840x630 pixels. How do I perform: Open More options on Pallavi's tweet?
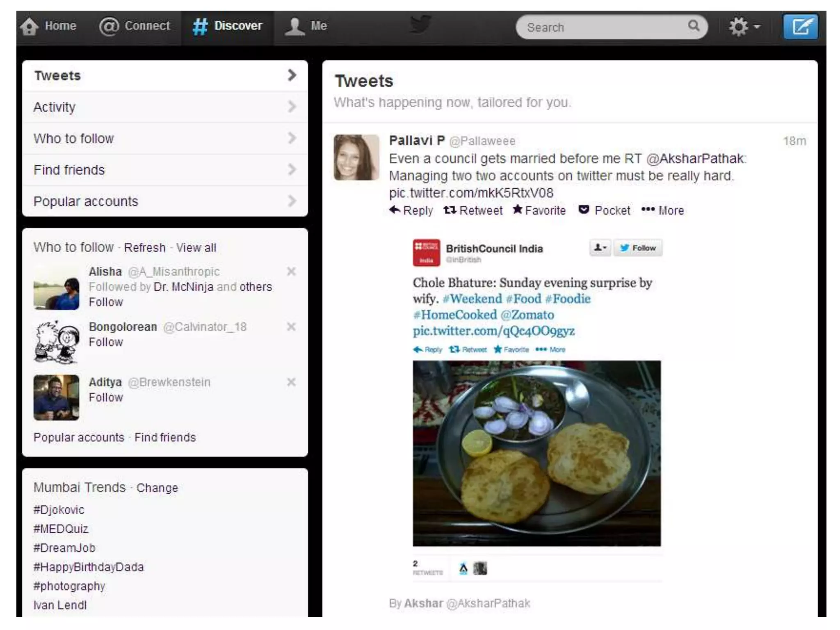[x=663, y=210]
